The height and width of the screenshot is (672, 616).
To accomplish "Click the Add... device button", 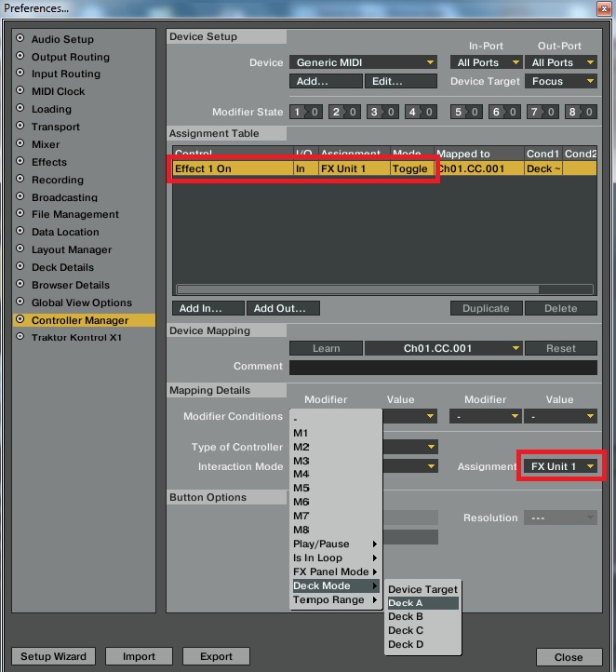I will tap(326, 81).
